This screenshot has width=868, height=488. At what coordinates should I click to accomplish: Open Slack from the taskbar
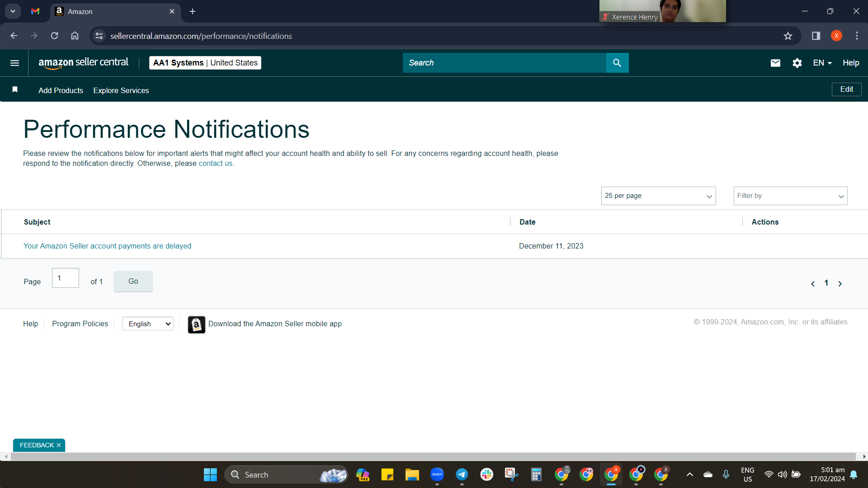coord(487,474)
